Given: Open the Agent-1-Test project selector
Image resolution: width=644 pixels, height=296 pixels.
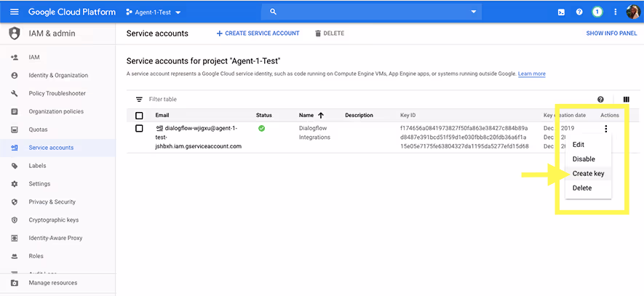Looking at the screenshot, I should (154, 12).
